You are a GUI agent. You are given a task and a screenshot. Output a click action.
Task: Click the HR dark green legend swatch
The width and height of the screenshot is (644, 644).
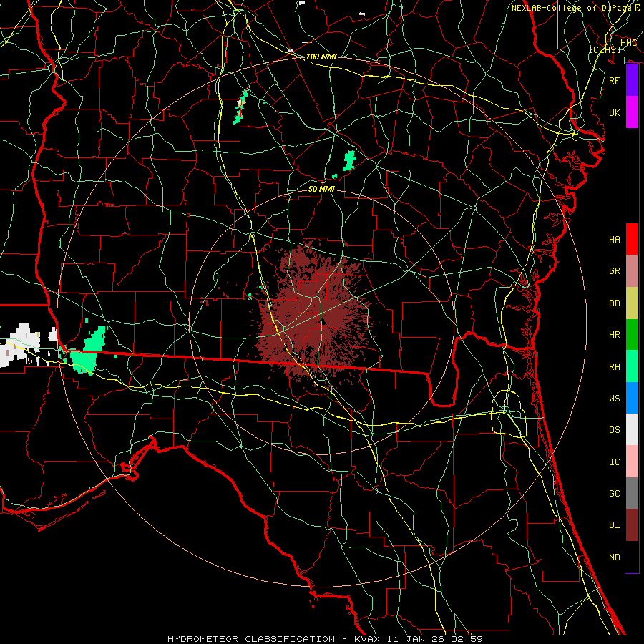click(632, 335)
